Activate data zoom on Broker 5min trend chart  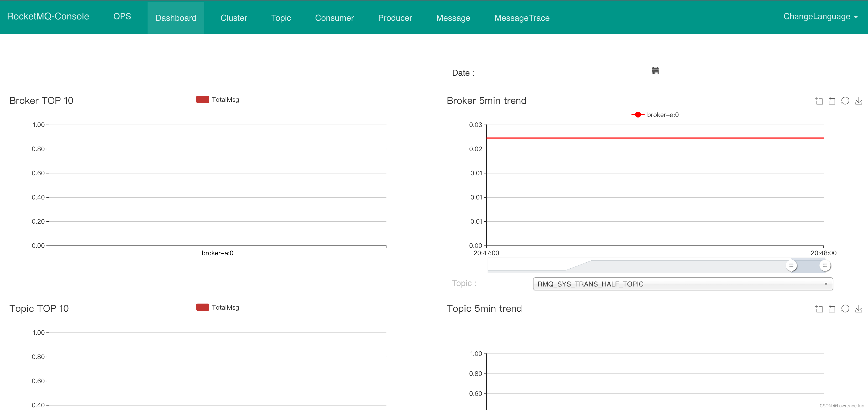[819, 100]
